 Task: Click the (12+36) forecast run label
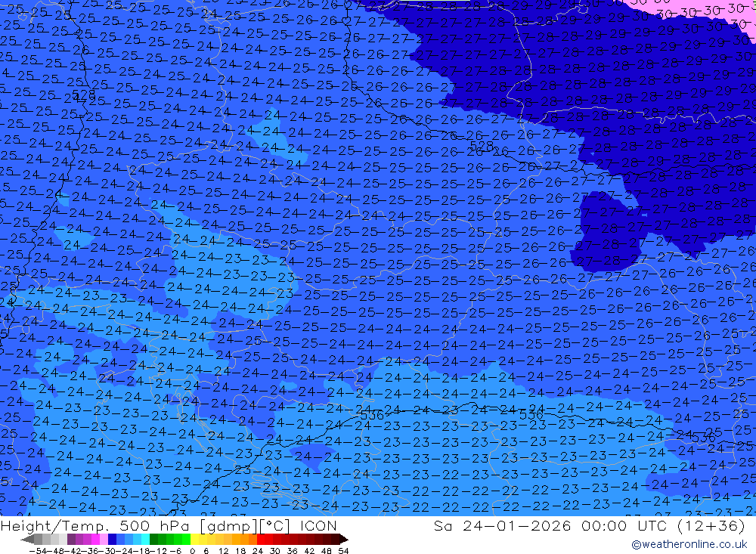tap(711, 525)
